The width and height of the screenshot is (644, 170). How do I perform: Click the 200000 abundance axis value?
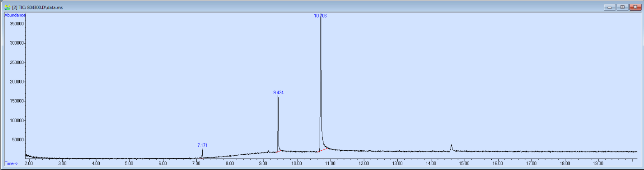click(17, 82)
